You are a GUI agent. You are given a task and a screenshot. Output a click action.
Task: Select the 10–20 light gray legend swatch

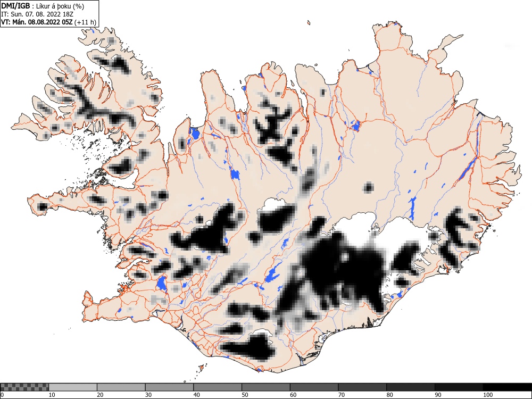click(73, 387)
